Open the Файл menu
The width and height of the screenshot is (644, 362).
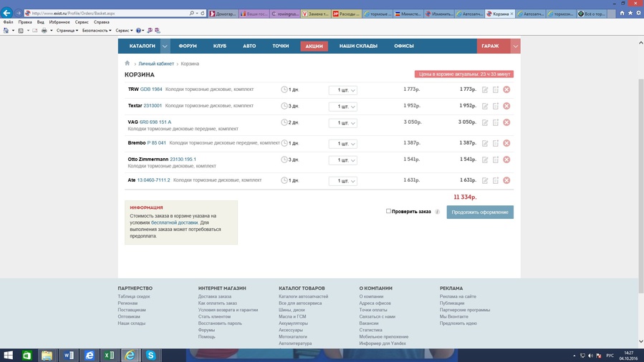(x=8, y=22)
